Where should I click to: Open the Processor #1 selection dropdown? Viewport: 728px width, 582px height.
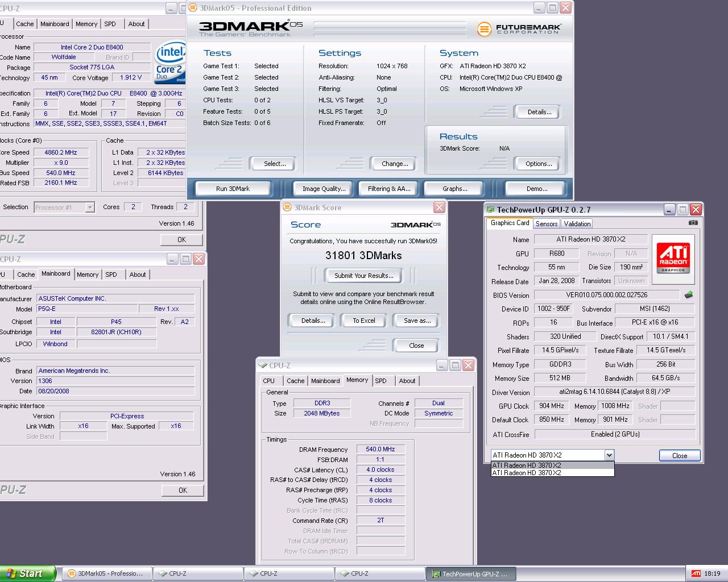point(90,207)
